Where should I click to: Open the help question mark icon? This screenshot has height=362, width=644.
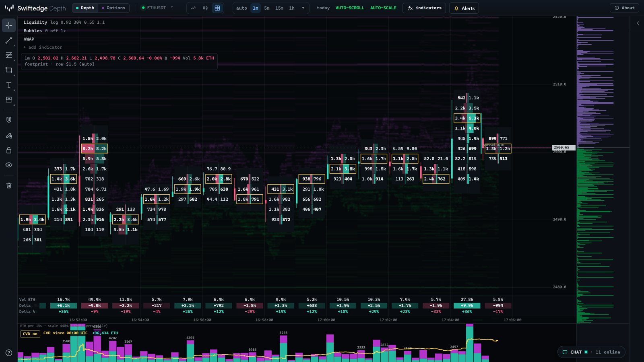tap(9, 353)
